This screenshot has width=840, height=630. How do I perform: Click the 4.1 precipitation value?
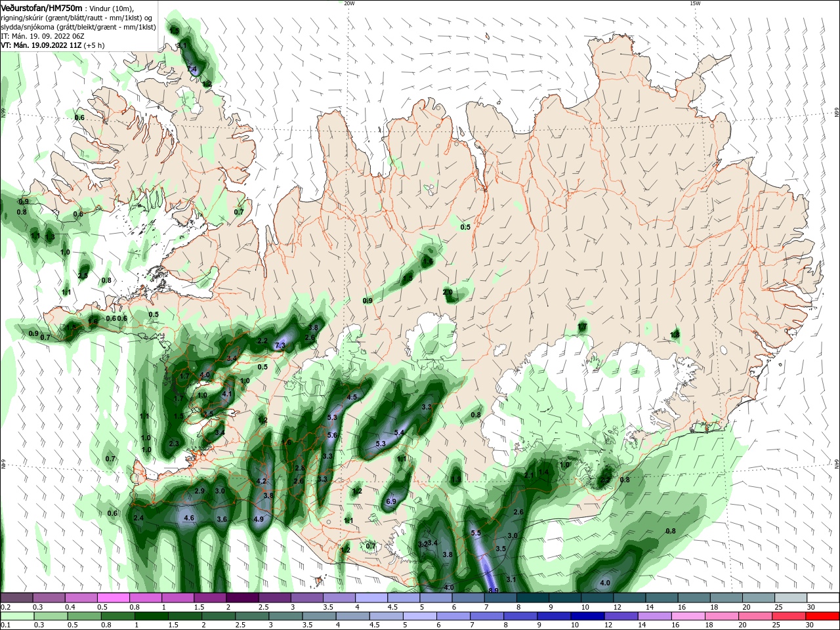[x=228, y=394]
